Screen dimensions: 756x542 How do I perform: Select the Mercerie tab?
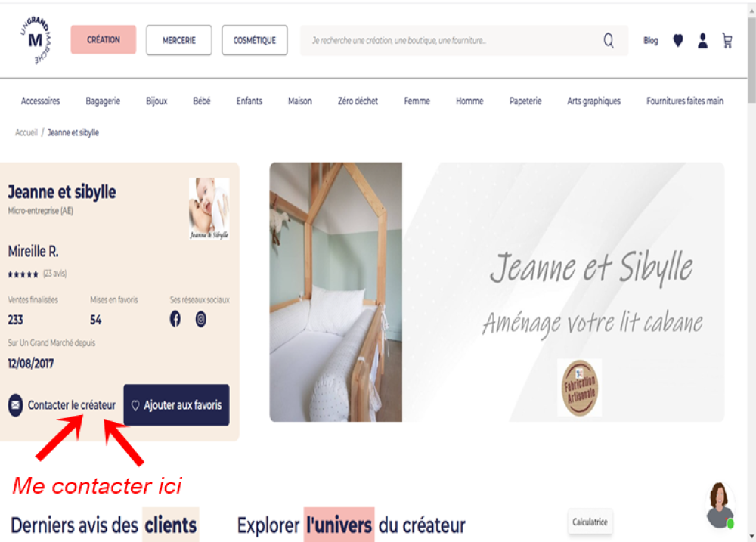[x=179, y=40]
